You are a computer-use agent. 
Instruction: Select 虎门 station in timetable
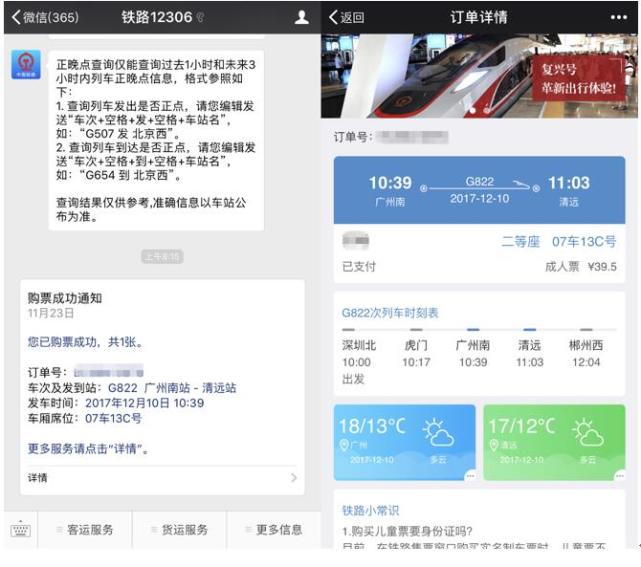416,354
